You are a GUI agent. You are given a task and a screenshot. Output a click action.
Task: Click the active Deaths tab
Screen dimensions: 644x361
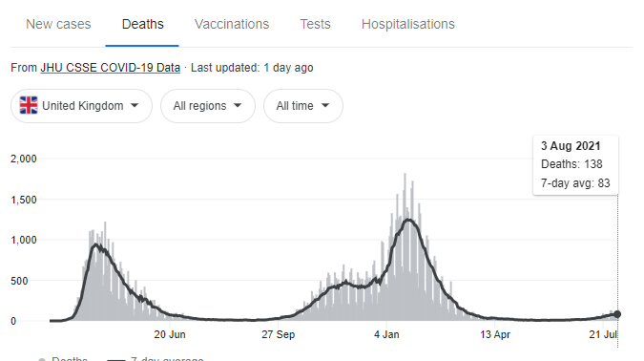click(x=142, y=24)
